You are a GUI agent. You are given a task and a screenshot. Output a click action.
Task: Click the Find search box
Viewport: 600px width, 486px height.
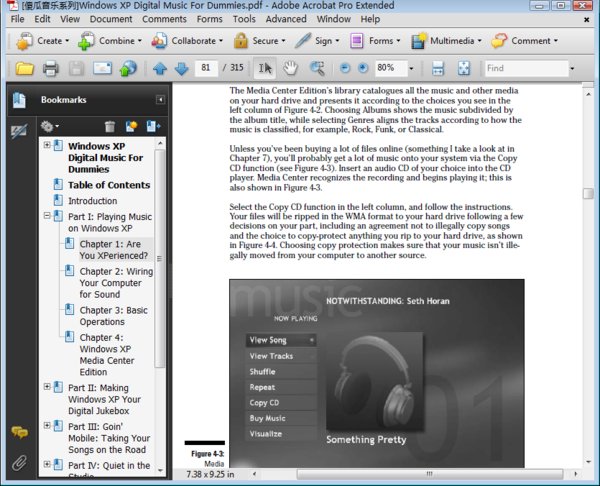point(526,68)
